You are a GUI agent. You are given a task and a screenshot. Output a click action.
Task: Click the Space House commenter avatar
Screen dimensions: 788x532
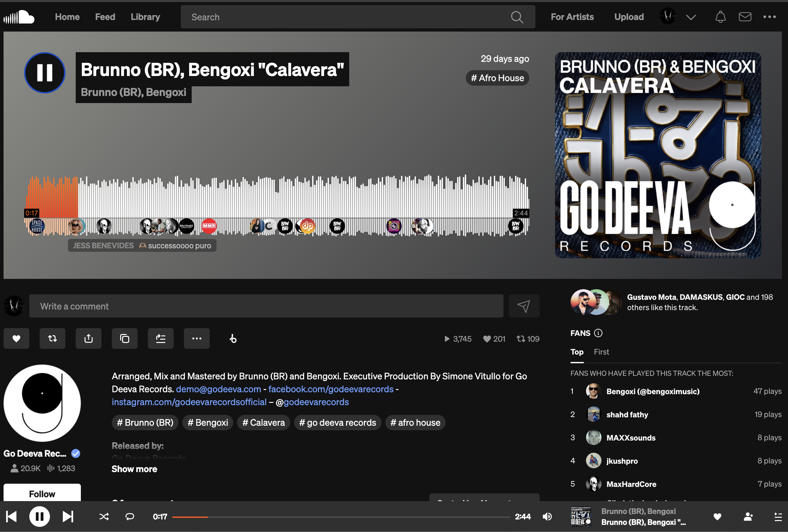pyautogui.click(x=37, y=226)
